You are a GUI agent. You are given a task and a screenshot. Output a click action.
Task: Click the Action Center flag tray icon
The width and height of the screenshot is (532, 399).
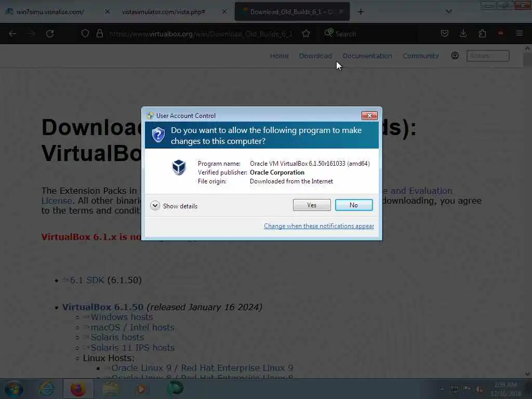tap(467, 389)
